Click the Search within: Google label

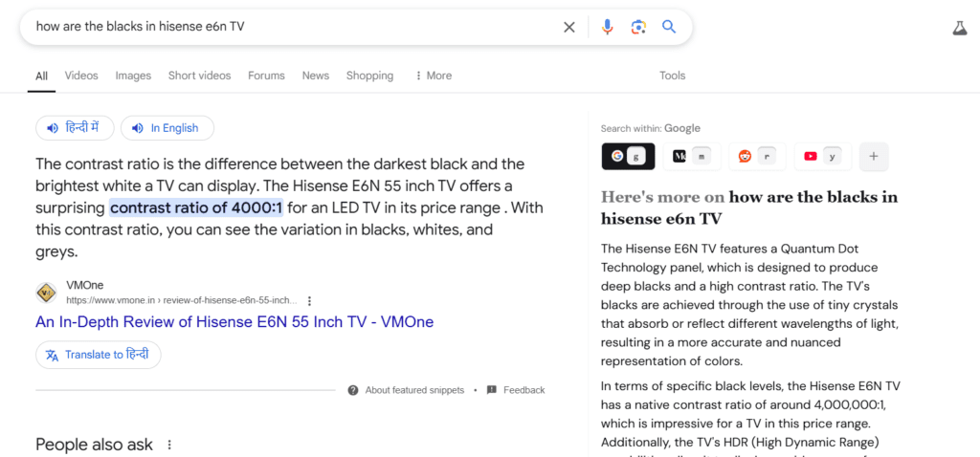click(x=651, y=128)
